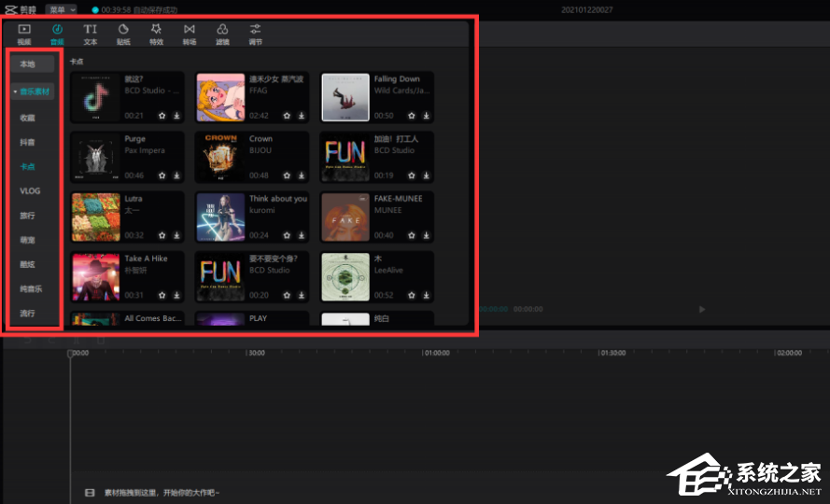Open the 收藏 favorites list
This screenshot has height=504, width=830.
tap(28, 118)
